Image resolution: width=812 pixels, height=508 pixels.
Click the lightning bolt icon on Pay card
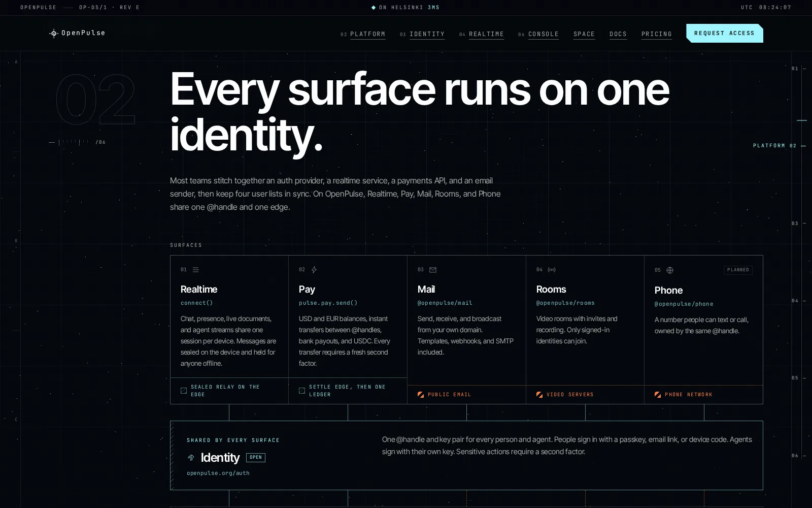(x=314, y=270)
